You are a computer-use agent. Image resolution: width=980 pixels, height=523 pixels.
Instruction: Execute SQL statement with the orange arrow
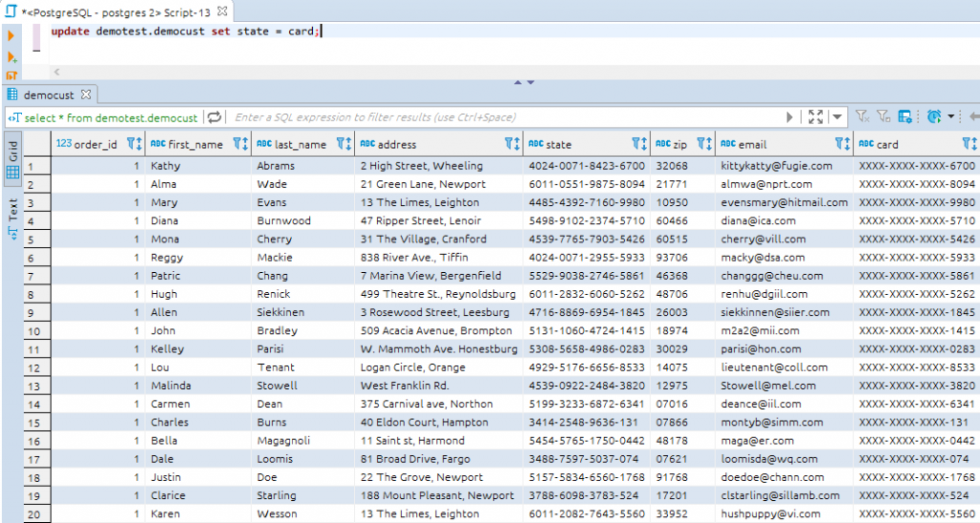point(11,35)
